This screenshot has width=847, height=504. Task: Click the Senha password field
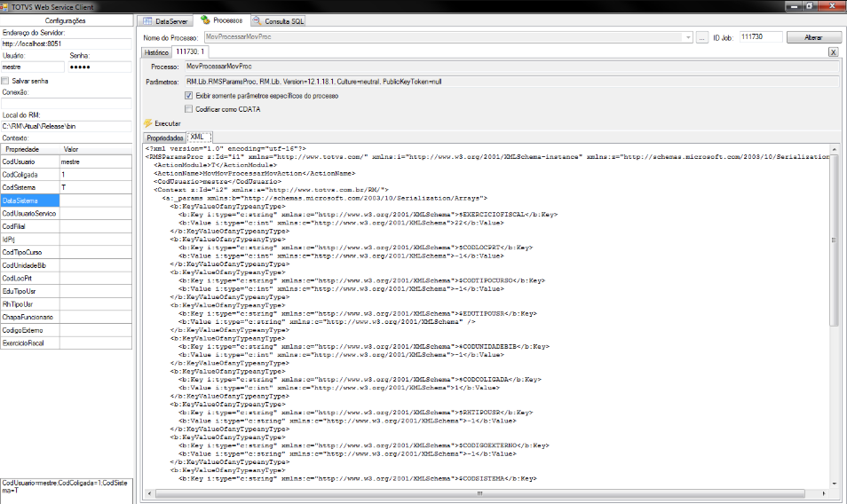pyautogui.click(x=100, y=67)
